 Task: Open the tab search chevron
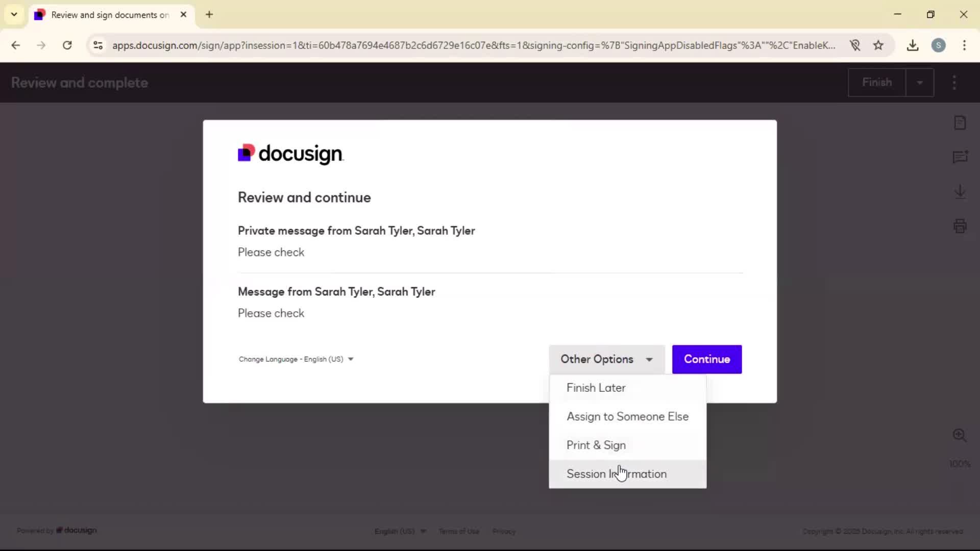click(14, 14)
